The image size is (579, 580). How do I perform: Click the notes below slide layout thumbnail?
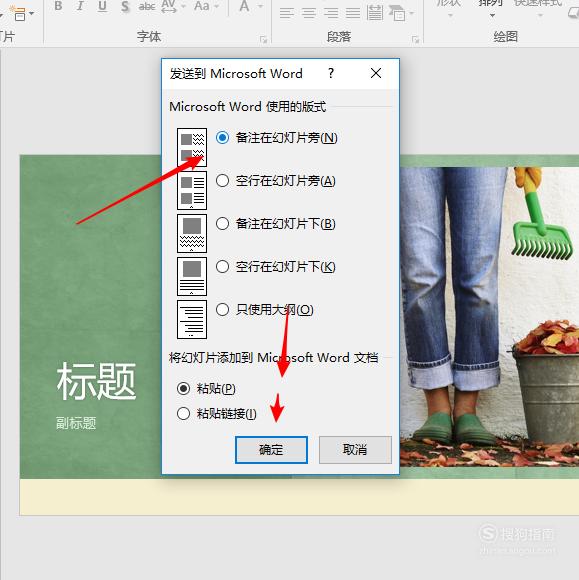[192, 233]
